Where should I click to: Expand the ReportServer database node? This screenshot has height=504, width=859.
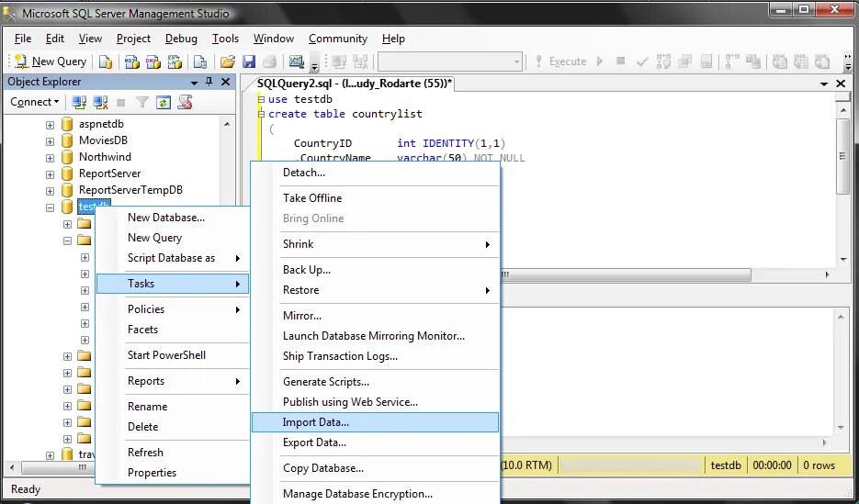(50, 174)
